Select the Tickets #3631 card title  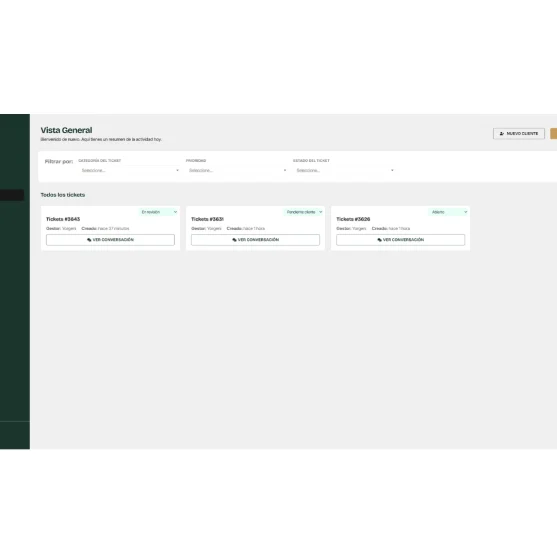pos(207,219)
